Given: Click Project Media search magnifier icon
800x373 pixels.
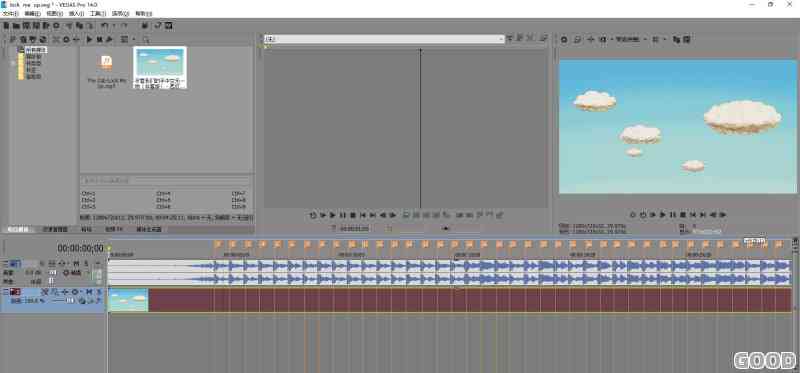Looking at the screenshot, I should click(x=146, y=39).
